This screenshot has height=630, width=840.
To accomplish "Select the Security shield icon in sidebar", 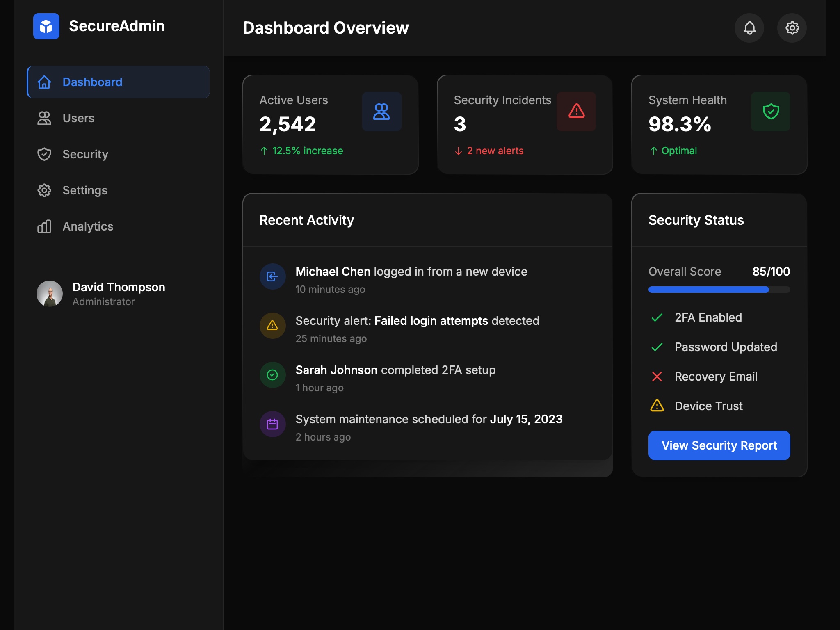I will [44, 154].
